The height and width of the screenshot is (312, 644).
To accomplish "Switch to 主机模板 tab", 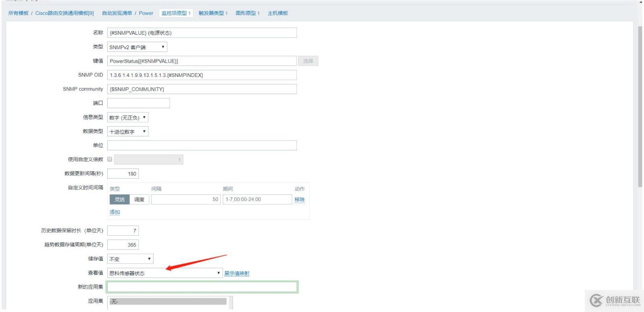I will pos(278,13).
